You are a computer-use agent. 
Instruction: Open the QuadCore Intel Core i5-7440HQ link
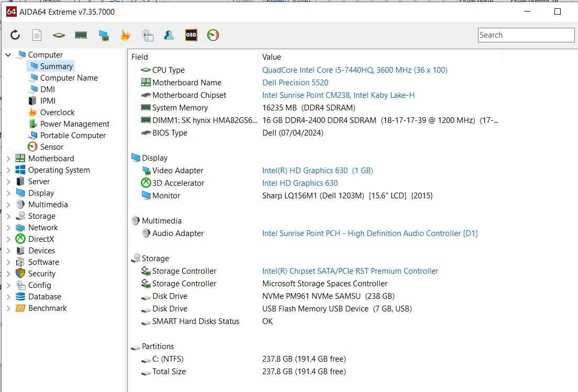(354, 70)
